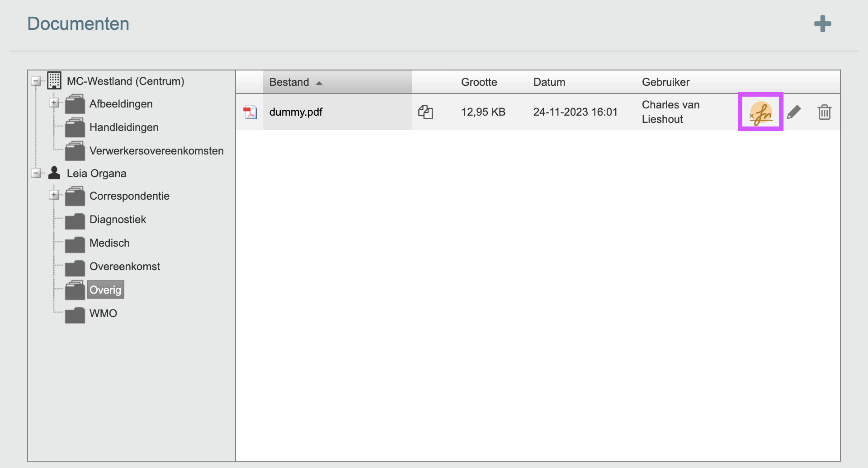Click the MC-Westland building icon

(x=54, y=81)
